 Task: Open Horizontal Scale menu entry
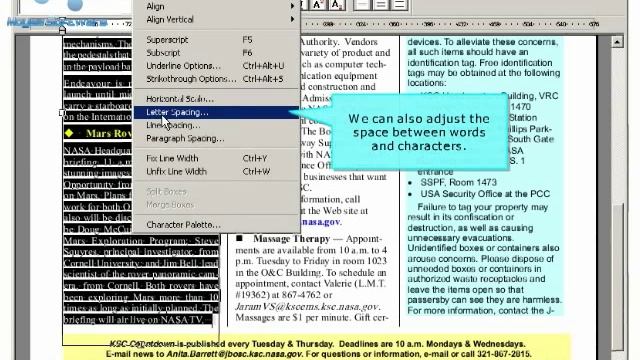coord(217,99)
